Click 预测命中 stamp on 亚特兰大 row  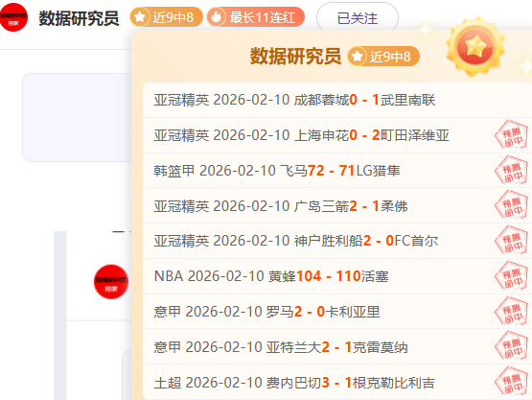511,346
